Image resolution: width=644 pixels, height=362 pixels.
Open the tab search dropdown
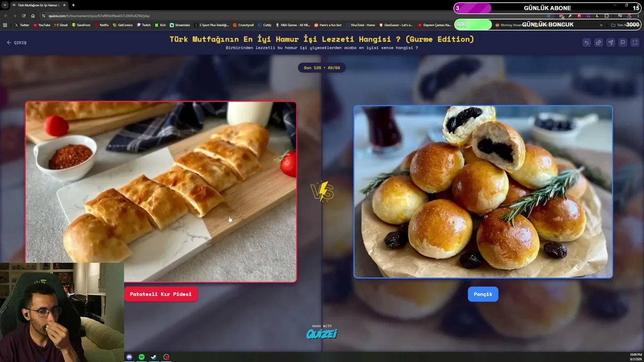pos(5,5)
